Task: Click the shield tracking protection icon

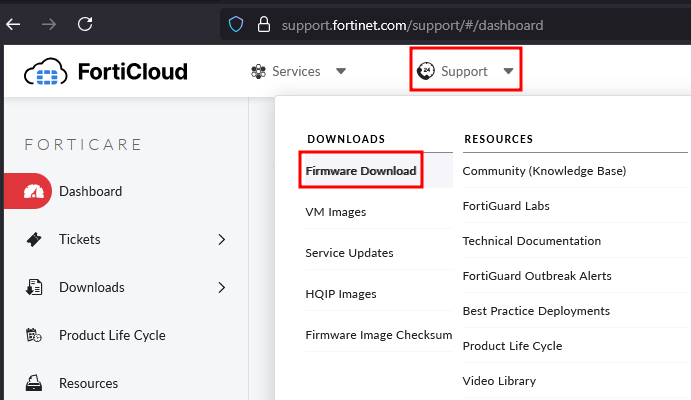Action: coord(236,23)
